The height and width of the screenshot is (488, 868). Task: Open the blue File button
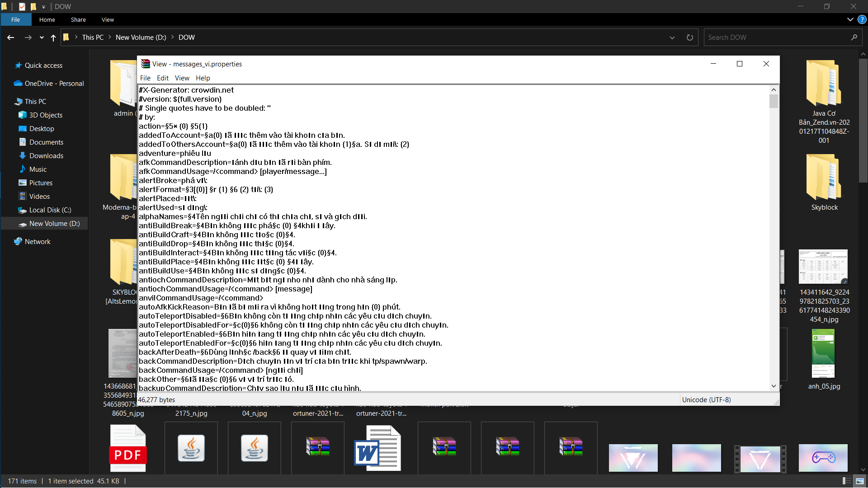click(x=16, y=19)
